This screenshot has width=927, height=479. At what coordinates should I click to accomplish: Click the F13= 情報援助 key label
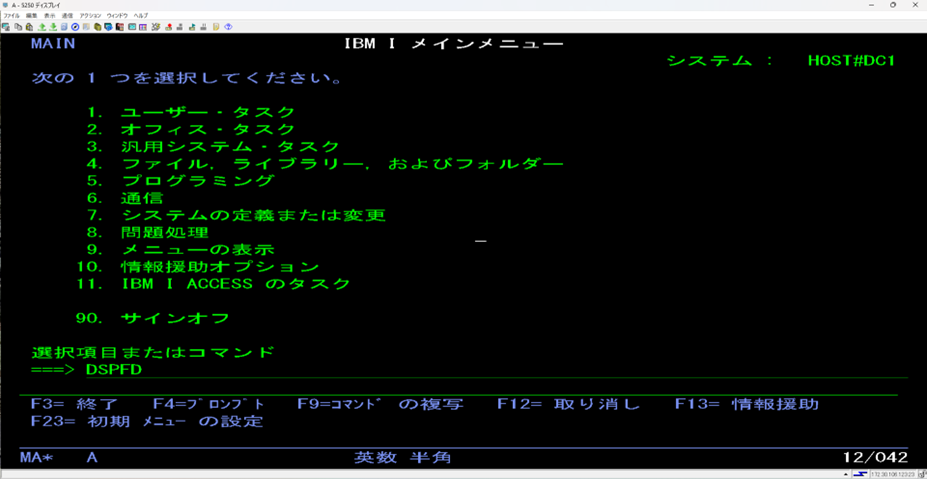(x=747, y=404)
